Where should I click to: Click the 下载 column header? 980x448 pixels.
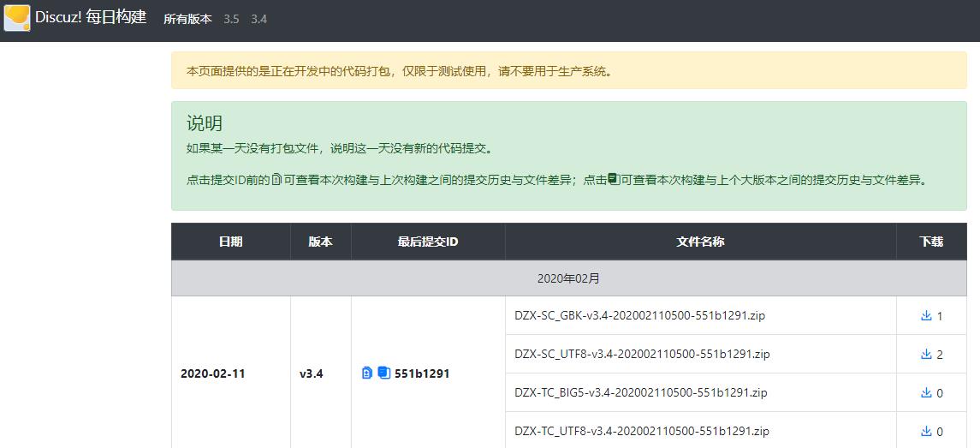(931, 242)
